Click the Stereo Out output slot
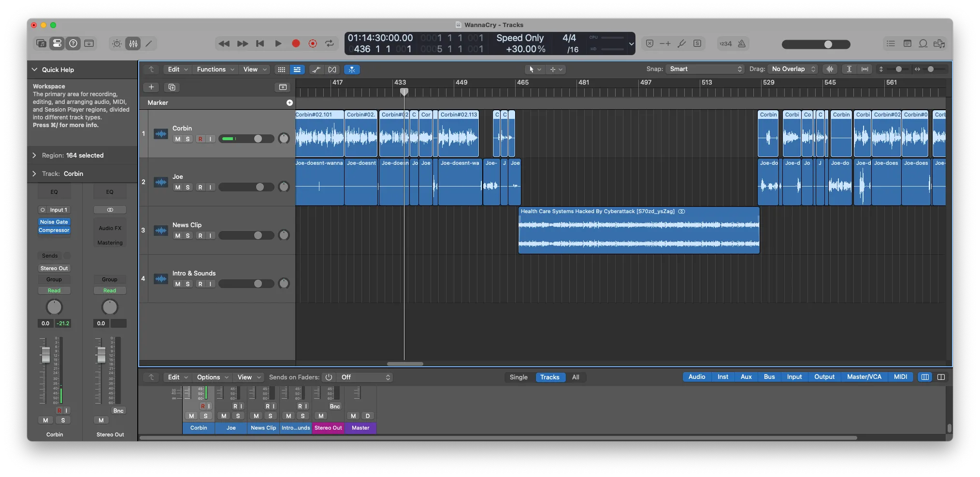980x477 pixels. [54, 268]
